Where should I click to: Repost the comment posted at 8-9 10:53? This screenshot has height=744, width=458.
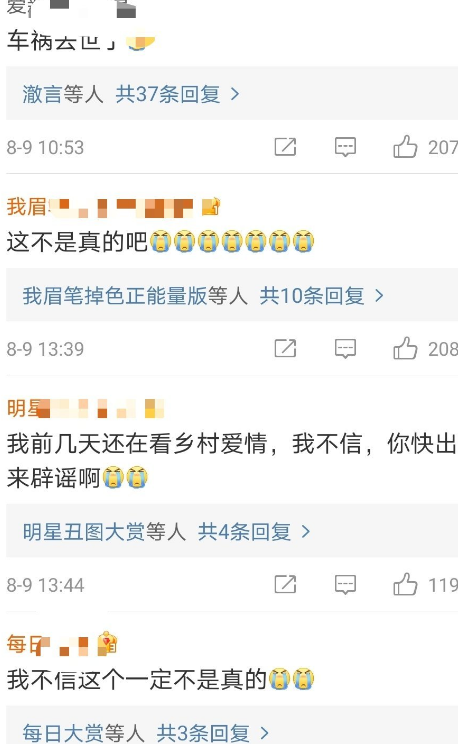coord(285,147)
